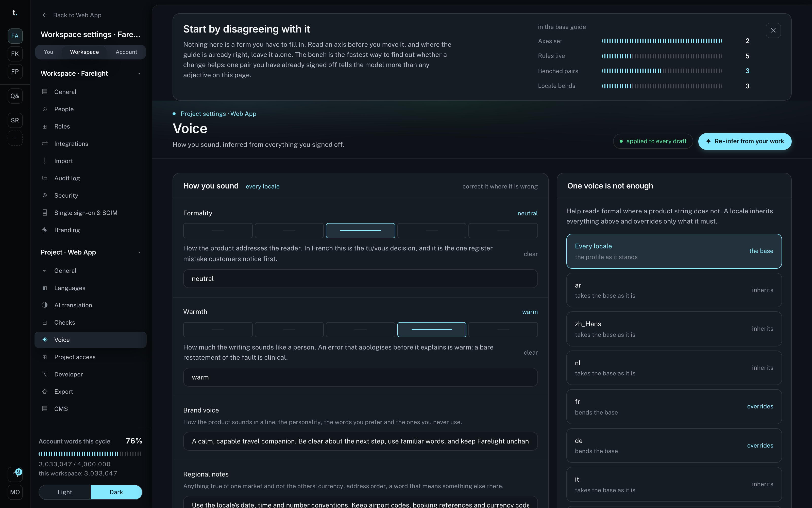Switch to the Account tab
Image resolution: width=812 pixels, height=508 pixels.
(126, 52)
